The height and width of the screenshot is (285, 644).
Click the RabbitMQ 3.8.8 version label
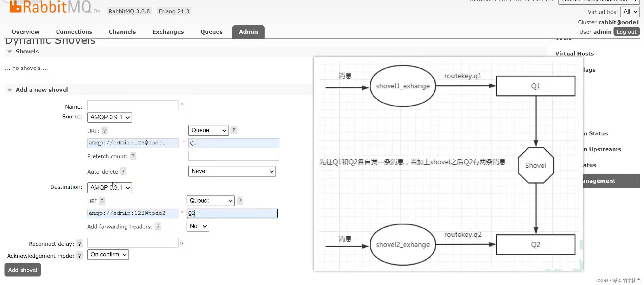[x=129, y=11]
